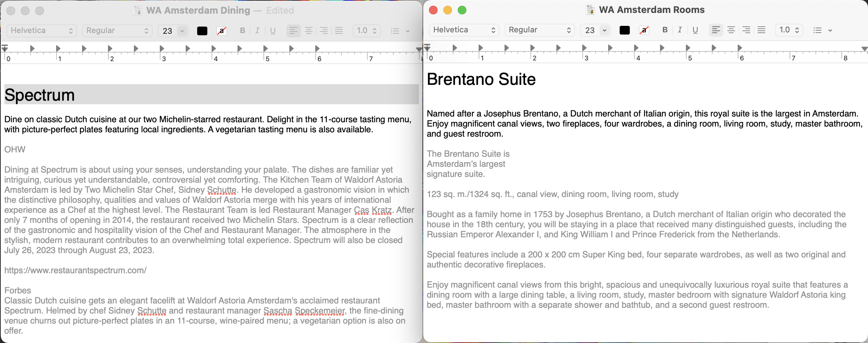Click the WA Amsterdam Dining window title
The image size is (868, 343).
coord(198,10)
